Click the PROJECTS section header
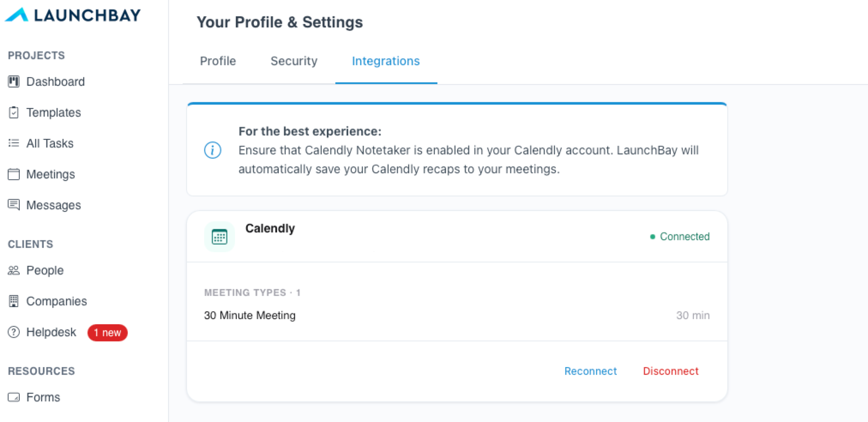Screen dimensions: 868x422 pos(36,55)
